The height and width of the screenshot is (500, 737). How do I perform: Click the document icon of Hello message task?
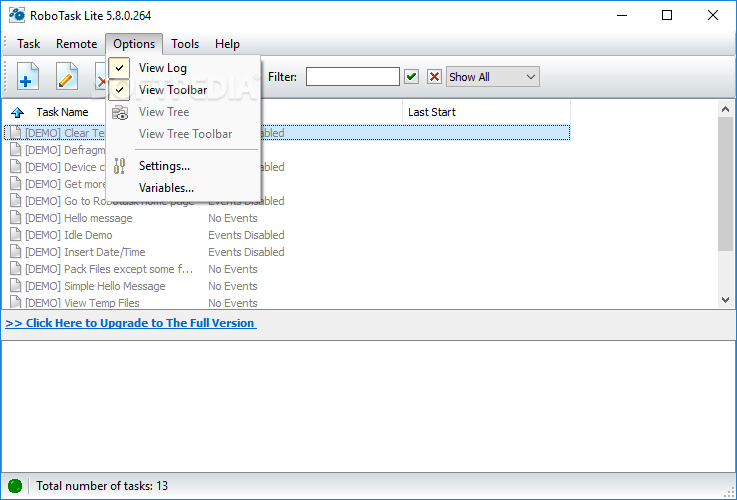[16, 218]
